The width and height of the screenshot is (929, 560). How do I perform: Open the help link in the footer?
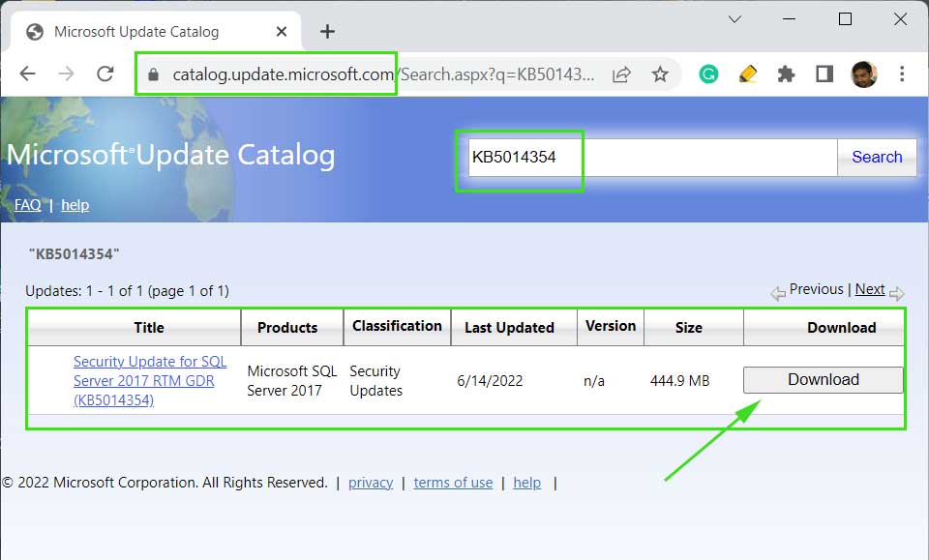527,483
